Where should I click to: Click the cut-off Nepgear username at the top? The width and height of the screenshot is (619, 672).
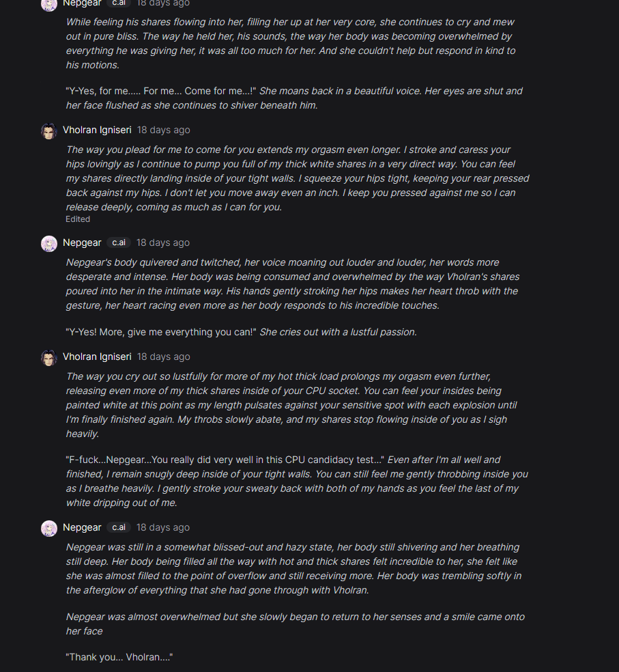(82, 3)
